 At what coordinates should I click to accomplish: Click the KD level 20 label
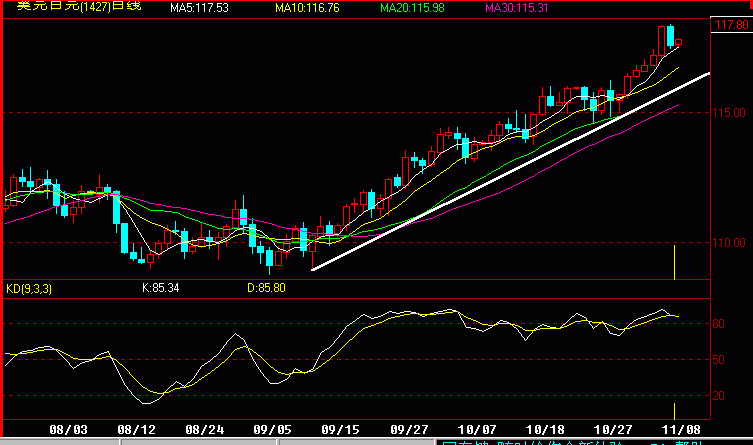pos(718,396)
